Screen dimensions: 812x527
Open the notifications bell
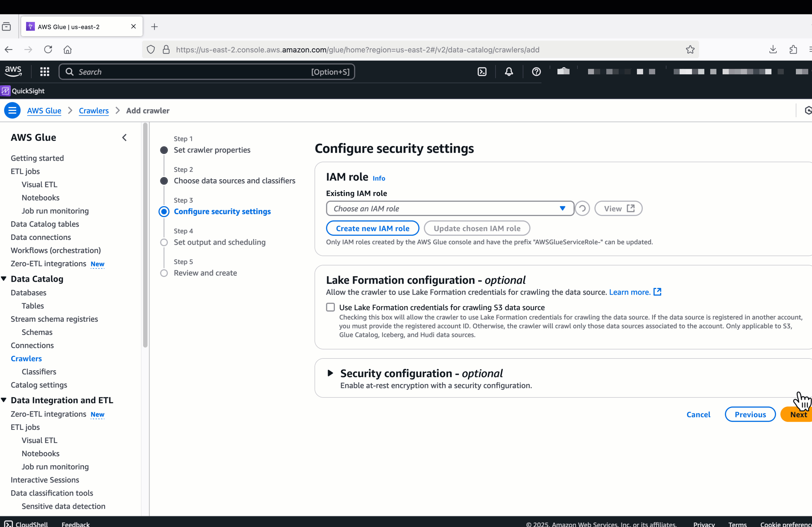tap(509, 72)
